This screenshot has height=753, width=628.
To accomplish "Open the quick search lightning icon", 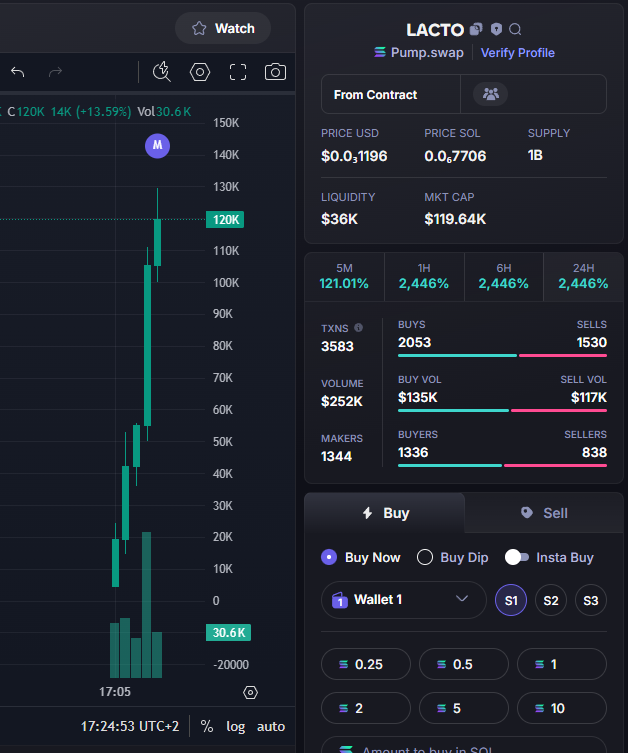I will coord(162,72).
